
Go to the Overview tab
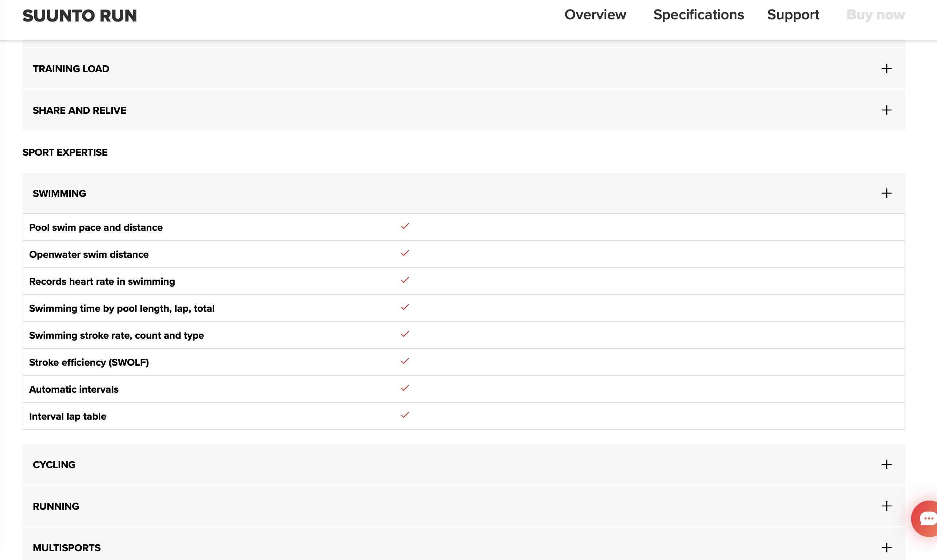(x=595, y=15)
